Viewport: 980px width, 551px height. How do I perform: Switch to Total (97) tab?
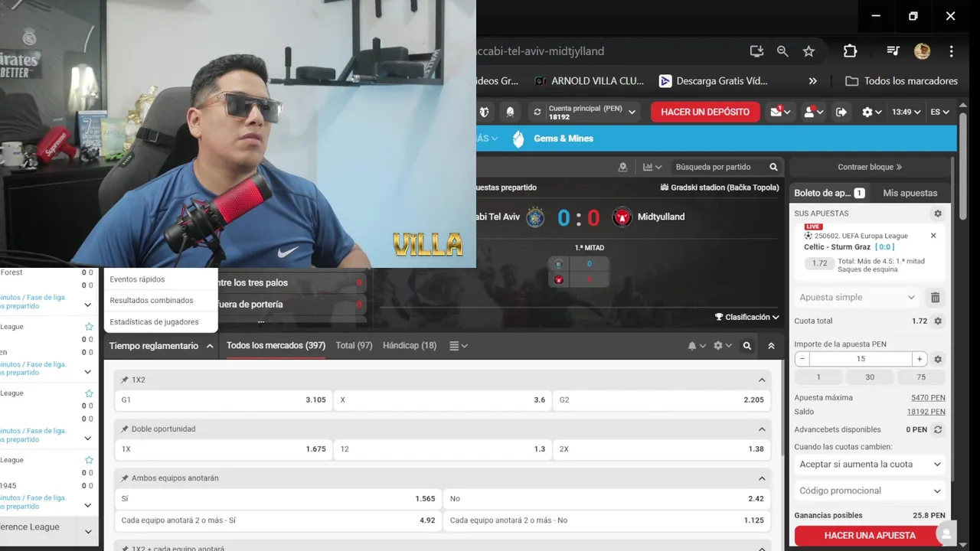354,346
